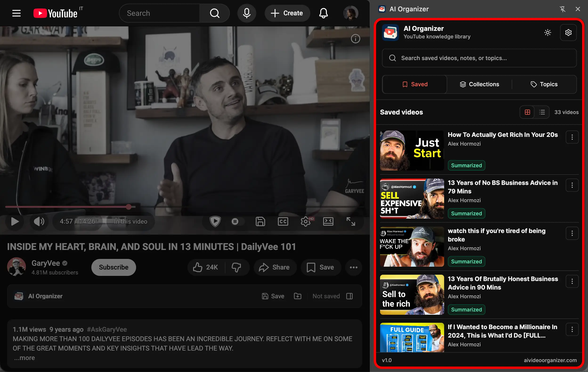Viewport: 588px width, 372px height.
Task: Save the video via AI Organizer bar
Action: point(273,296)
